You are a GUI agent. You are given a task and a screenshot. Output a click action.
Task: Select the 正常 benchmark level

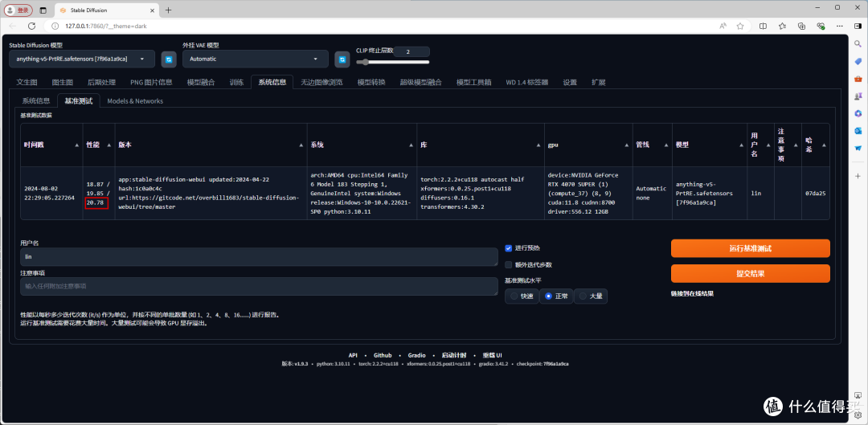(x=556, y=296)
